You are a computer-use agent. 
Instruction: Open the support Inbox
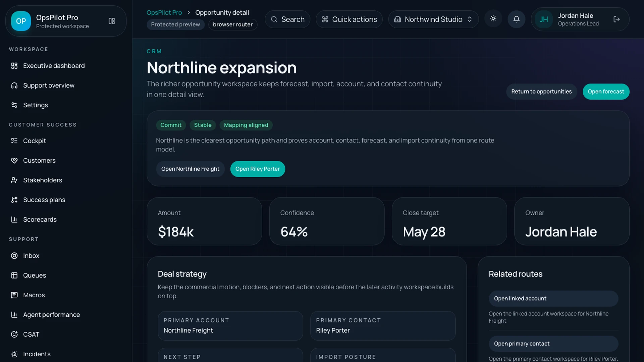(66, 256)
